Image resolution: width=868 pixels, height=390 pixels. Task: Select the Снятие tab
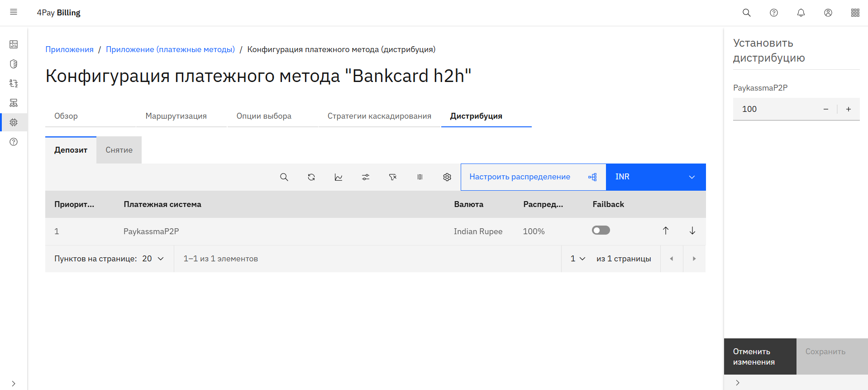(x=119, y=150)
